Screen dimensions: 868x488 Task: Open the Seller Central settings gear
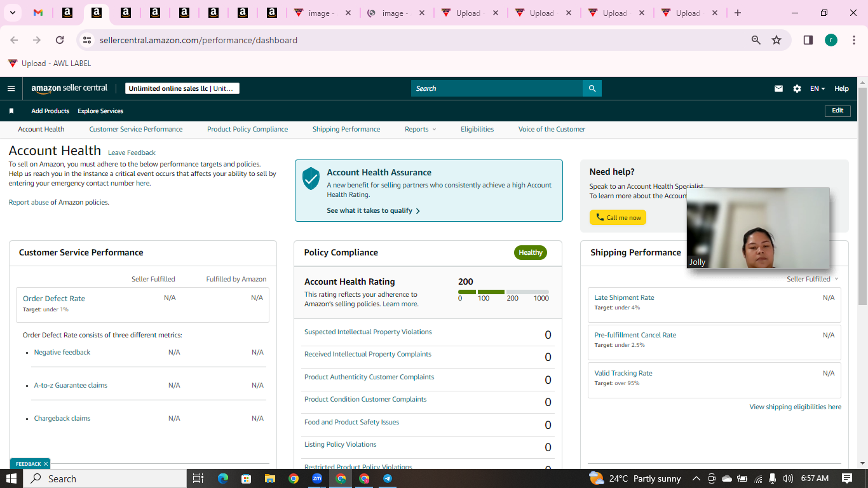pyautogui.click(x=797, y=88)
